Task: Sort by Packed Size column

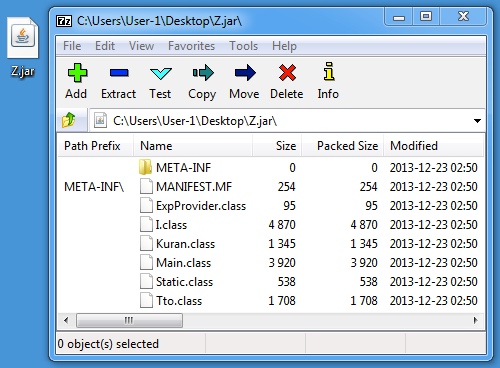Action: pyautogui.click(x=343, y=146)
